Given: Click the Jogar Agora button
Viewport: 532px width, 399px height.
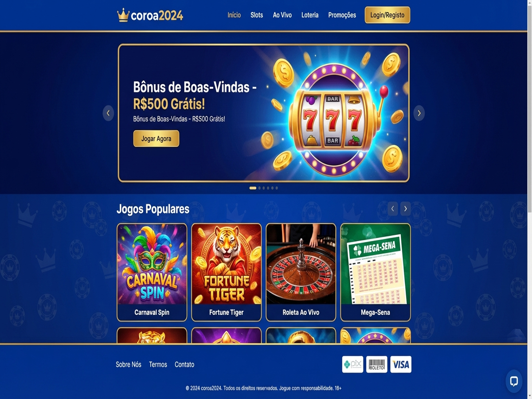Looking at the screenshot, I should coord(156,139).
